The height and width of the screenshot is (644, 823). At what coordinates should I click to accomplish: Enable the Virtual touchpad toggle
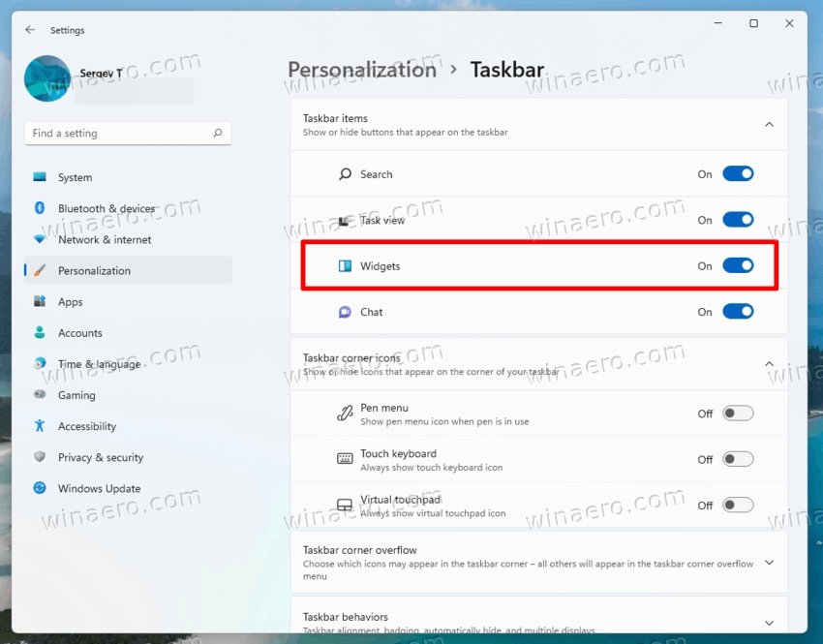(738, 505)
